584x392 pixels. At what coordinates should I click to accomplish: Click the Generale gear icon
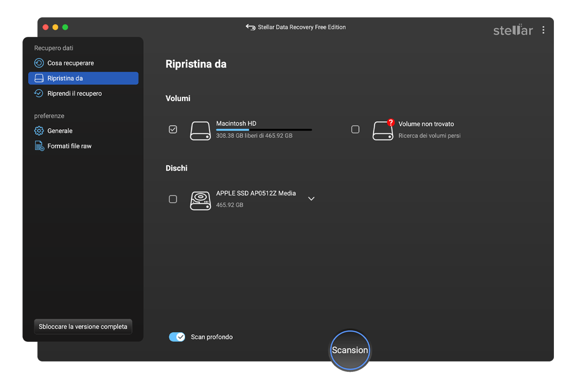pyautogui.click(x=39, y=131)
